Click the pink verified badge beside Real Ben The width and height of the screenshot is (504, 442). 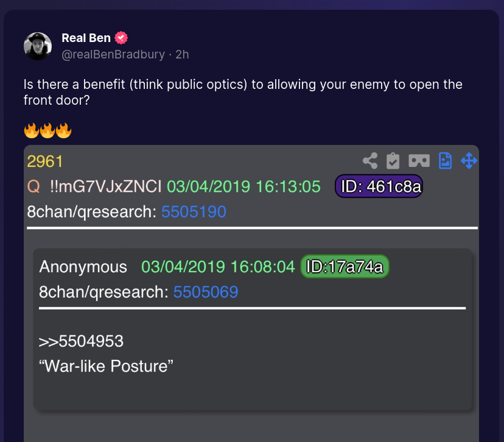click(x=121, y=38)
